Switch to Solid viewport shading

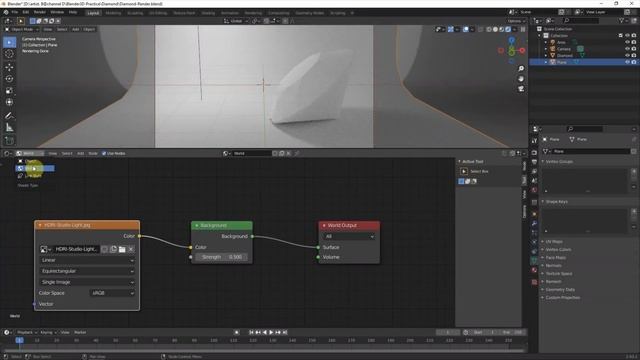pyautogui.click(x=495, y=29)
